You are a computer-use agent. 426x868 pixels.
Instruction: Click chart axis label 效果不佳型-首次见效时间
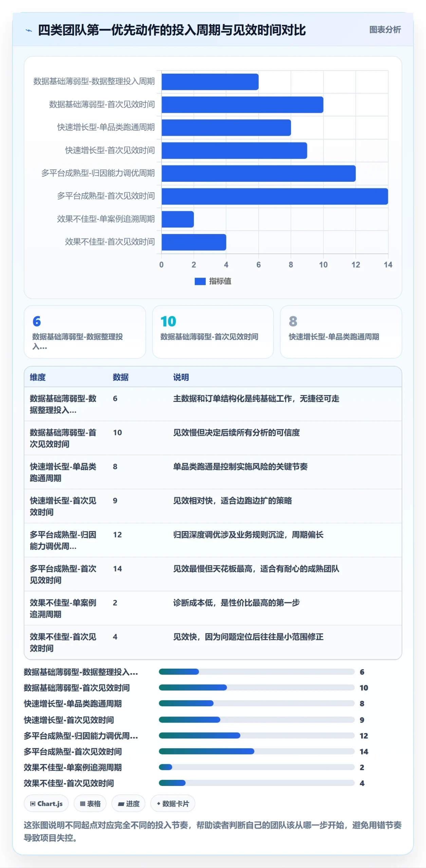click(110, 242)
